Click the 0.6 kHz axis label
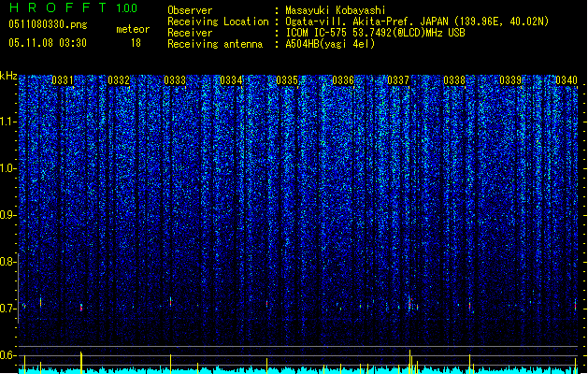This screenshot has width=588, height=374. point(8,355)
